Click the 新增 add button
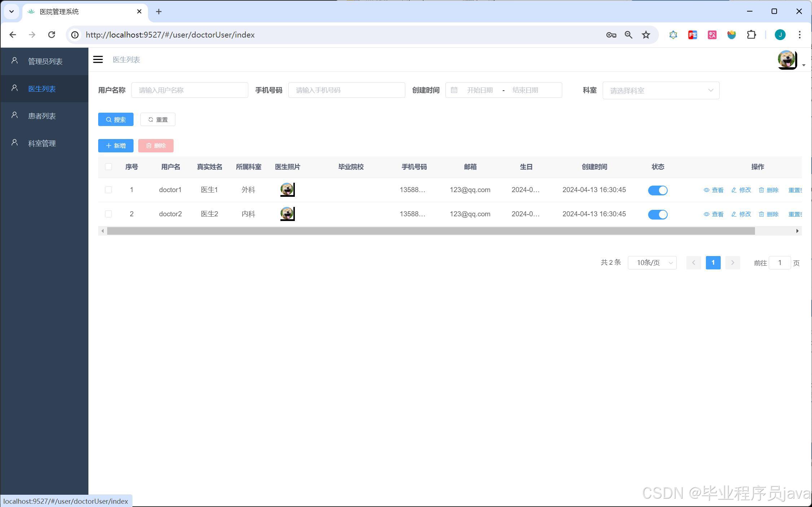This screenshot has height=507, width=812. click(116, 146)
